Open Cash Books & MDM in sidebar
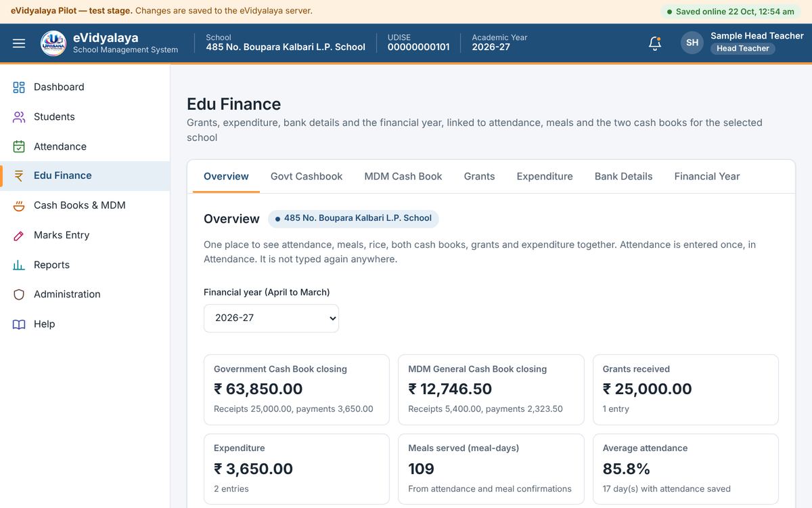This screenshot has width=812, height=508. 85,206
